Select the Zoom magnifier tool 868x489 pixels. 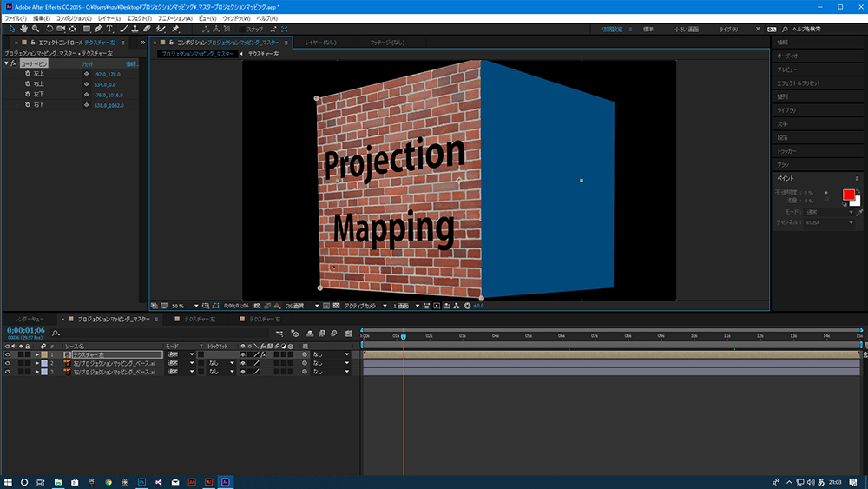pos(35,29)
